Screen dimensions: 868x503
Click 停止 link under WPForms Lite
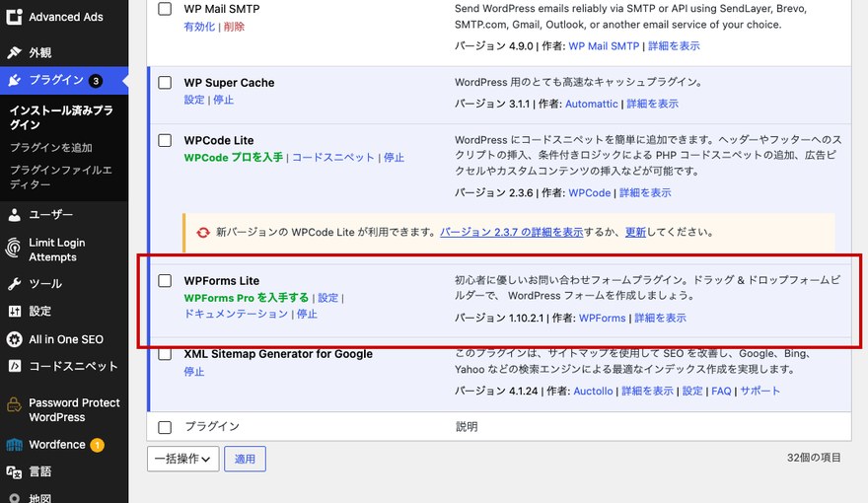tap(307, 314)
